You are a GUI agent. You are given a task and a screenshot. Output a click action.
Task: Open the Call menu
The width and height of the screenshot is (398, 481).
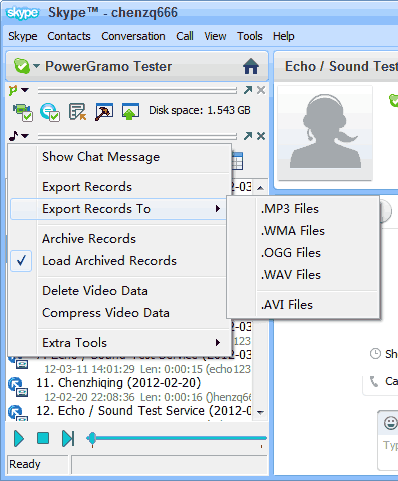click(x=185, y=36)
